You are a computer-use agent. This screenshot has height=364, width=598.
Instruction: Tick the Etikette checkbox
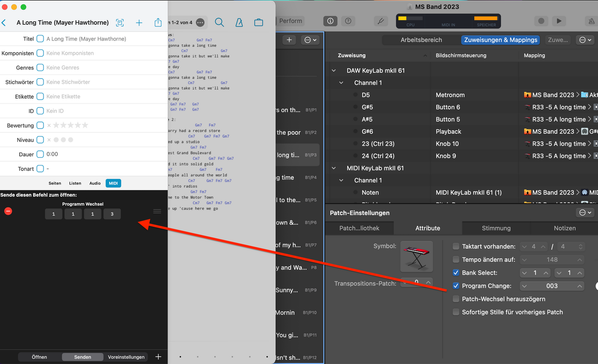(40, 96)
